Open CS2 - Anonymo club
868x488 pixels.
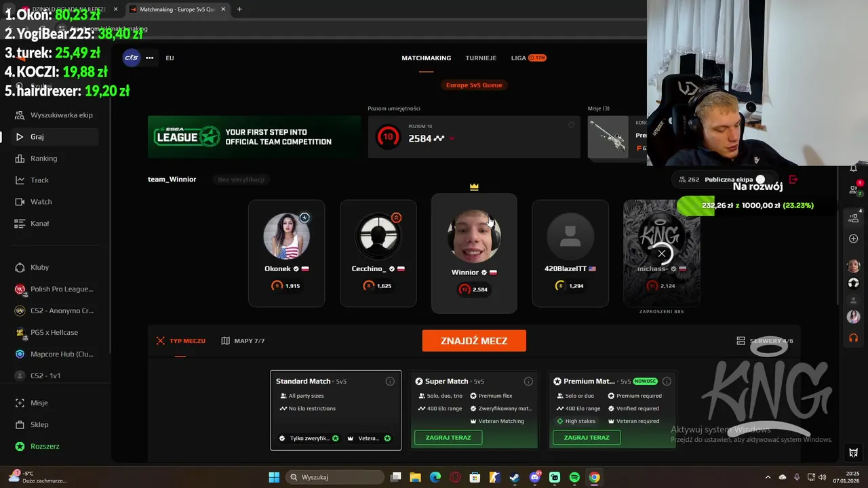click(x=56, y=310)
